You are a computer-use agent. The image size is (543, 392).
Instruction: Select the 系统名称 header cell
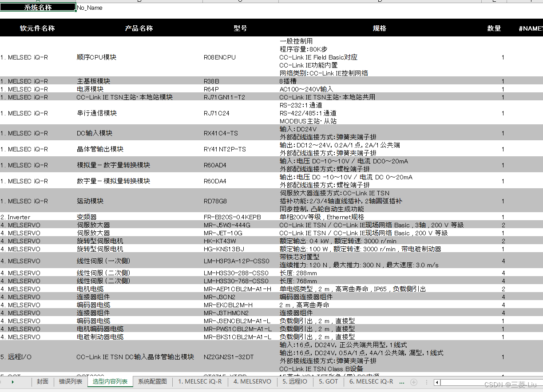click(x=38, y=7)
